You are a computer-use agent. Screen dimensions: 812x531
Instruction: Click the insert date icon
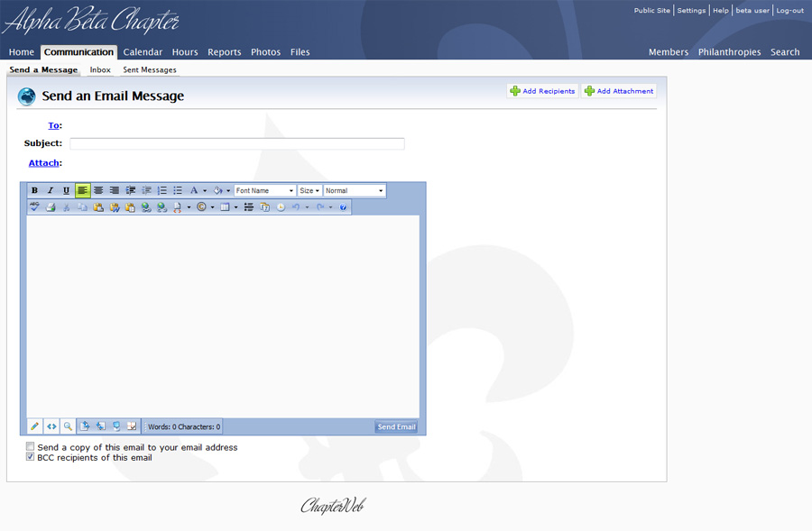coord(264,207)
